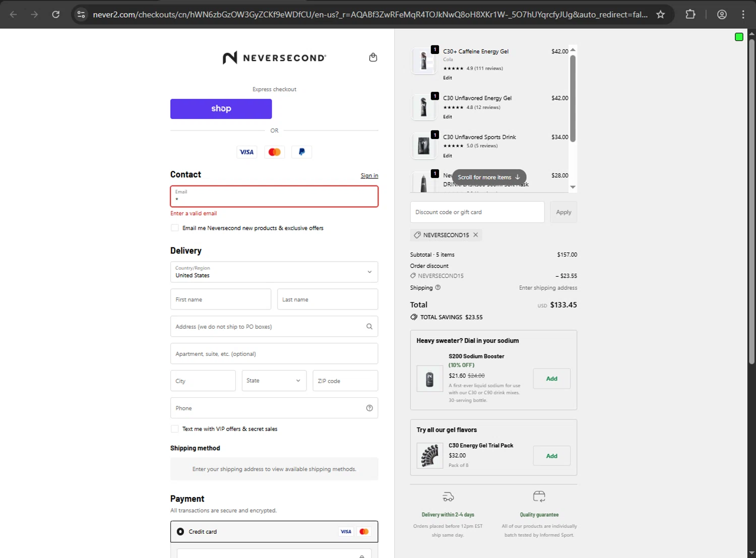
Task: Click the cart list scroll-down arrow
Action: pyautogui.click(x=573, y=187)
